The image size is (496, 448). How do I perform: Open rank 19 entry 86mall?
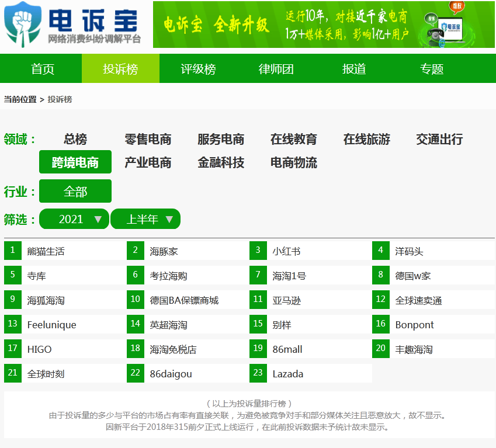[311, 349]
